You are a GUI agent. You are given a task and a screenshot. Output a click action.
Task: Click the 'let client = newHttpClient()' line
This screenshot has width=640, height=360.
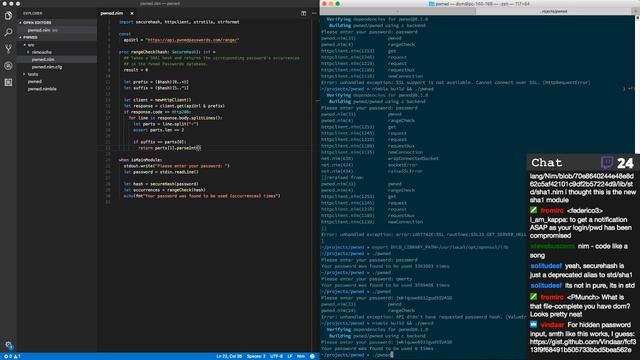[x=157, y=100]
